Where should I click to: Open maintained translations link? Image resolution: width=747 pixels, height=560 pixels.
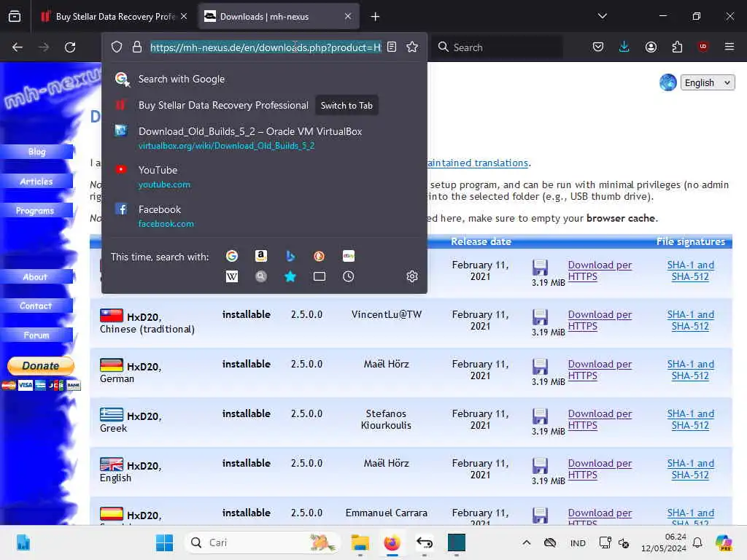[x=478, y=163]
